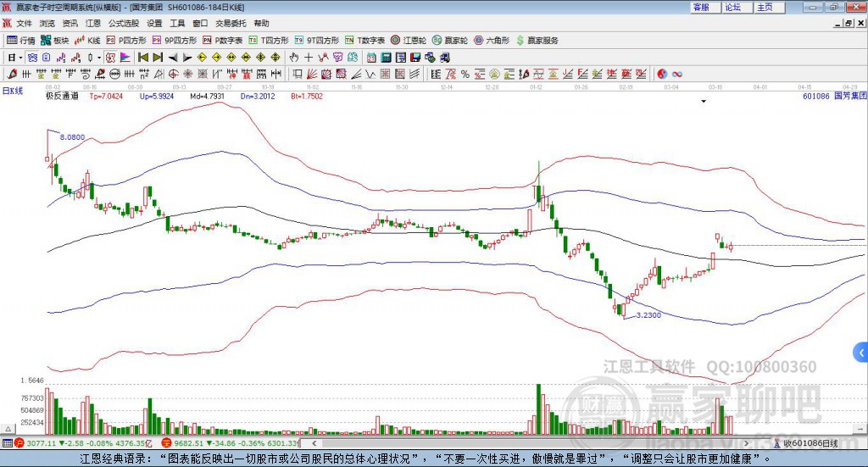This screenshot has height=467, width=868.
Task: Select the circled-crosshair target tool
Action: pyautogui.click(x=173, y=74)
